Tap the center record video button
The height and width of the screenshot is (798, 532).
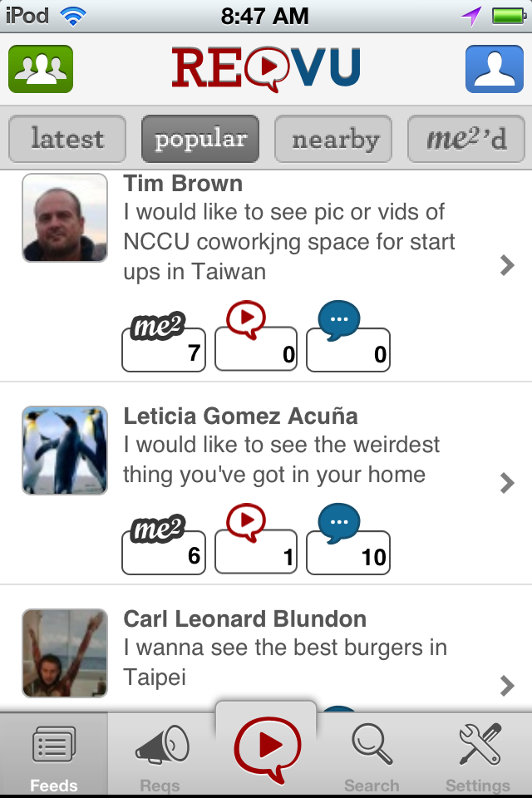(x=266, y=748)
